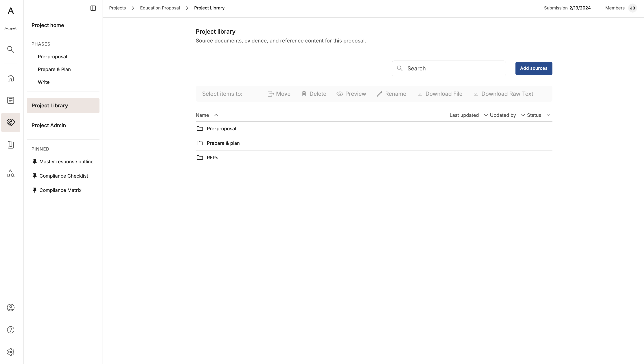Viewport: 644px width, 364px height.
Task: Click the JB member avatar
Action: click(x=633, y=8)
